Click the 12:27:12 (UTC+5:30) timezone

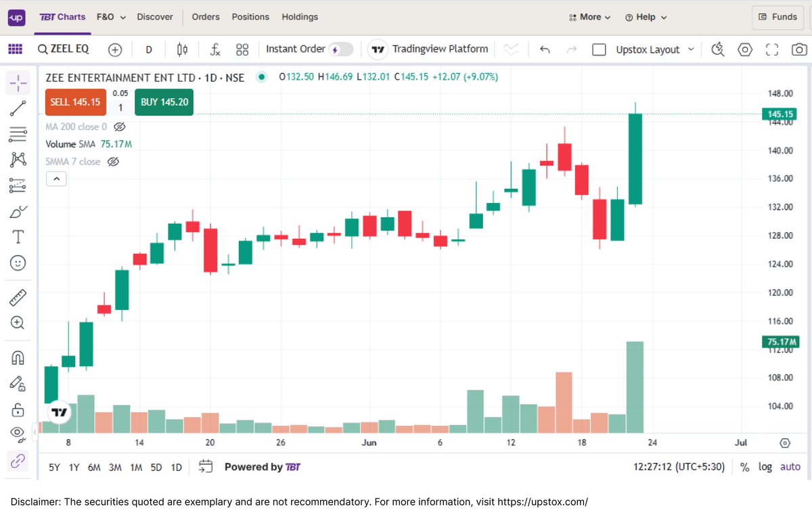point(679,467)
